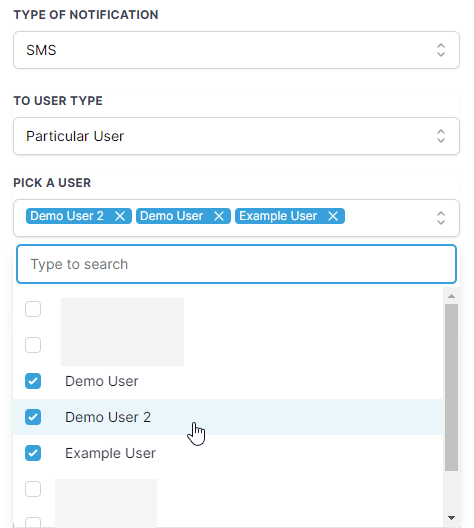Click the chevron arrows in the SMS field

441,50
